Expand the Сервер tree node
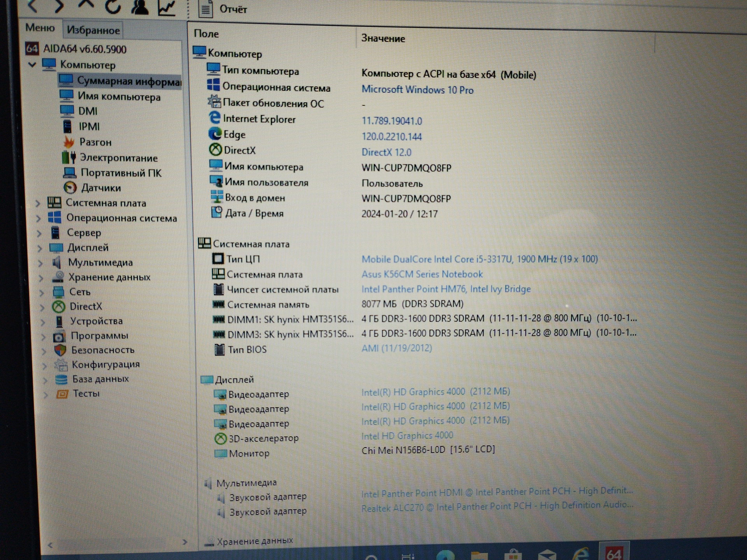This screenshot has width=747, height=560. coord(39,233)
